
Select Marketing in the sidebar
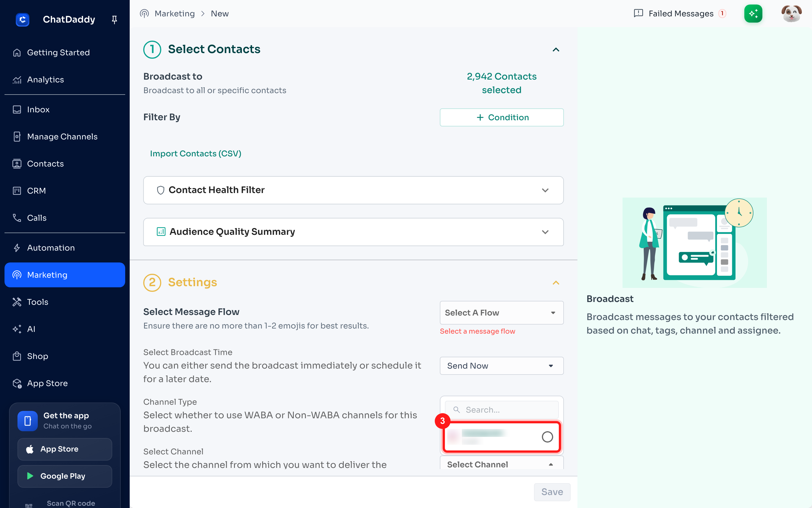click(65, 275)
